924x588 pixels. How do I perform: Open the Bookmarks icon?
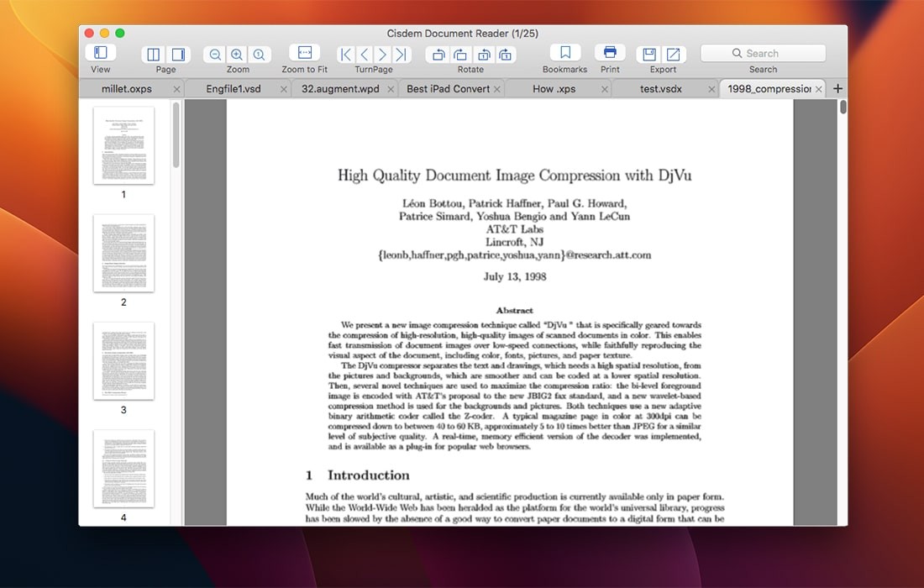pos(565,53)
